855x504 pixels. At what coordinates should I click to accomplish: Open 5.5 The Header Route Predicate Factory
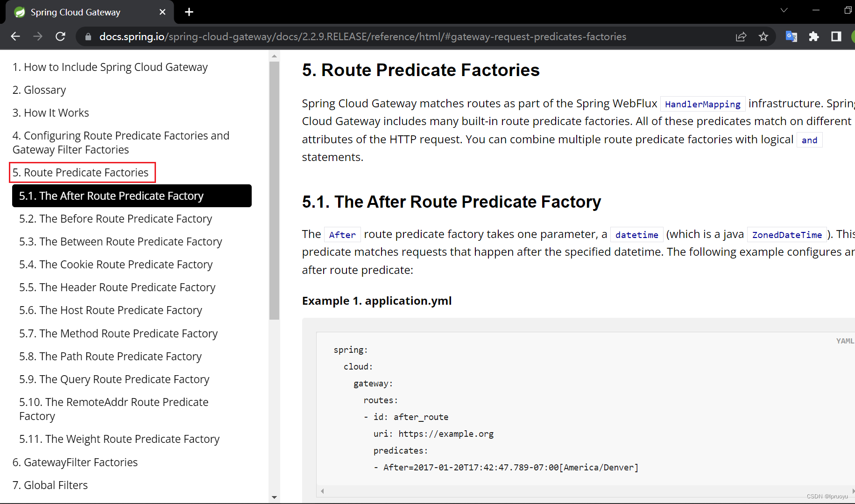(117, 287)
